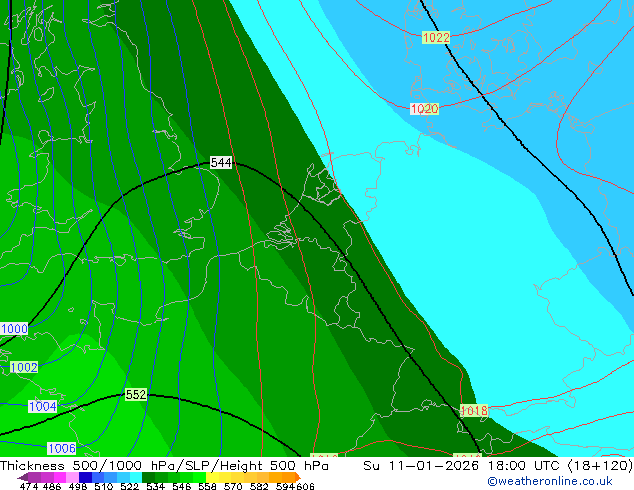Screen dimensions: 634x490
Task: Click the 552 height contour label
Action: click(135, 394)
